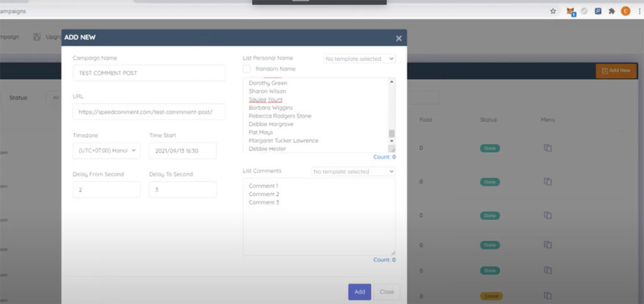Click the URL input field
Screen dimensions: 644x304
pos(149,112)
